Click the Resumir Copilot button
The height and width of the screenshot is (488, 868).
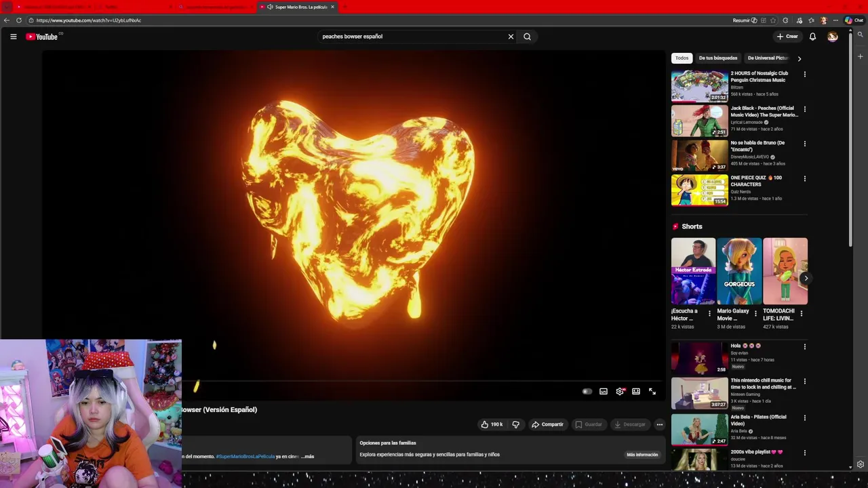click(745, 20)
